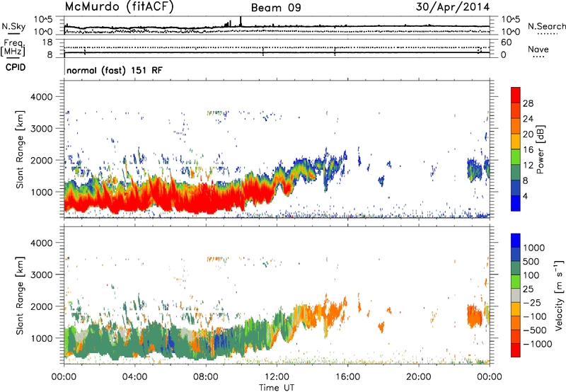Image resolution: width=566 pixels, height=392 pixels.
Task: Click the "60" Nave axis tick label
Action: click(506, 42)
